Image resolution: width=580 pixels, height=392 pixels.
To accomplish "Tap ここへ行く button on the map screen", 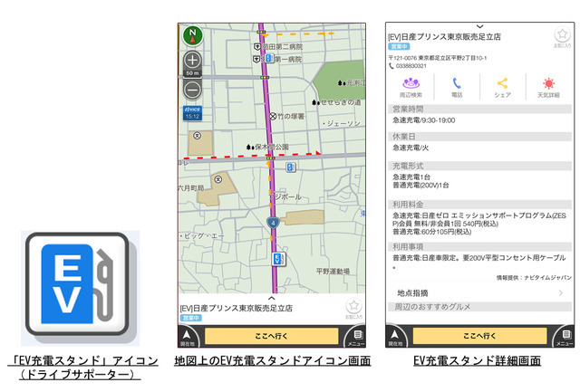I will [271, 336].
